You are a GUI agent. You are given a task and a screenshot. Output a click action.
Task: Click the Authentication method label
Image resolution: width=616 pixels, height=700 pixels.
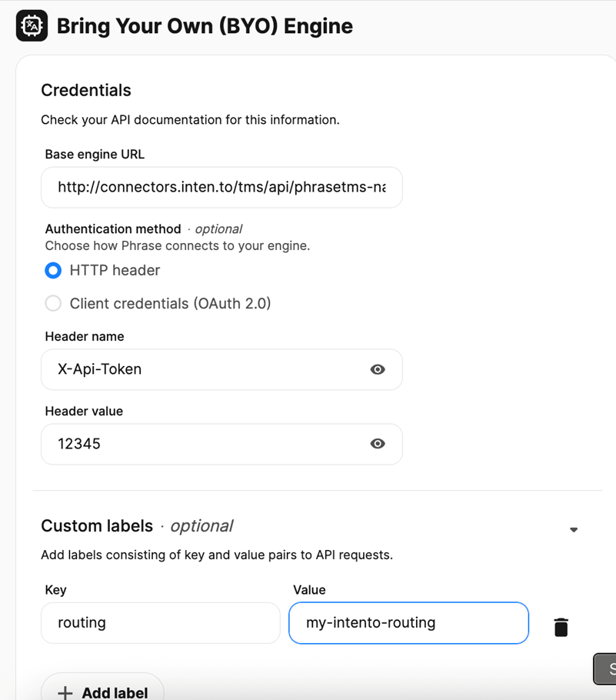[113, 229]
